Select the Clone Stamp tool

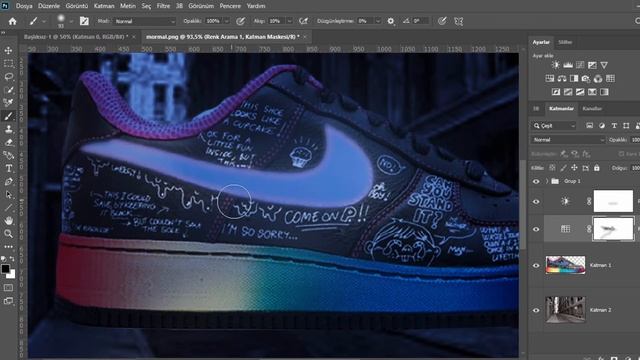(8, 129)
